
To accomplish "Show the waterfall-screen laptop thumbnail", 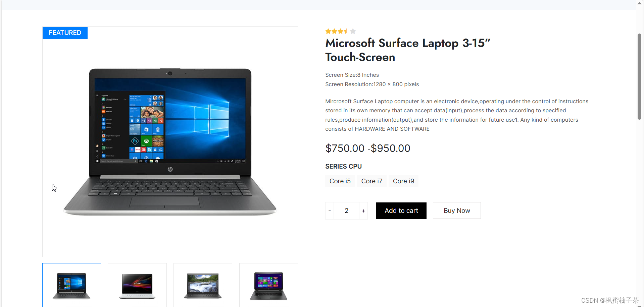I will [x=203, y=285].
